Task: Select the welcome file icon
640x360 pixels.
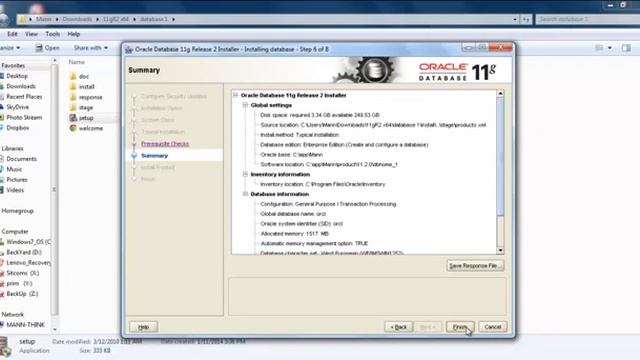Action: tap(73, 128)
